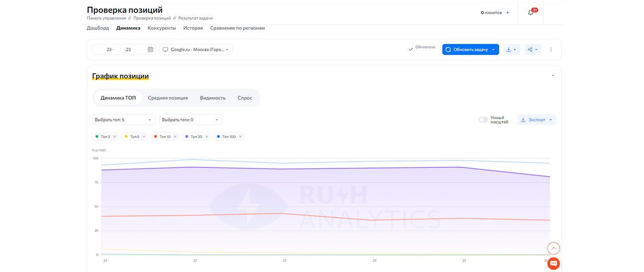Click the 0 лимитов label

pos(492,13)
